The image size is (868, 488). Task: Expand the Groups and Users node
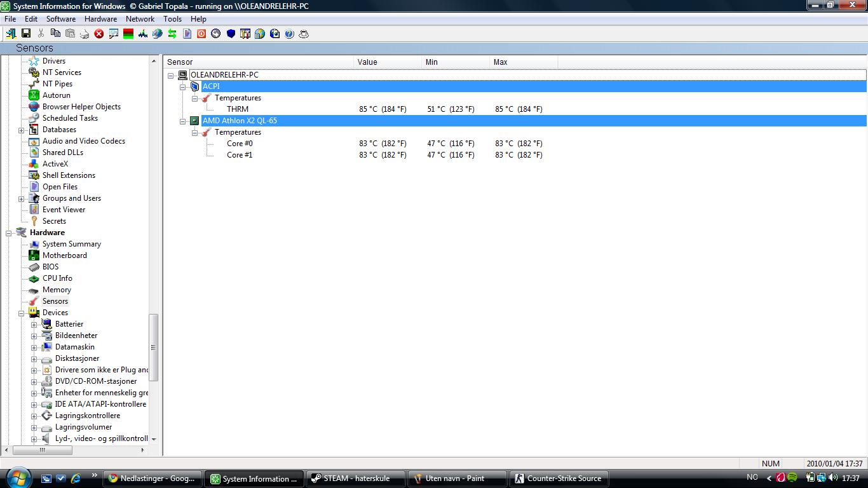pyautogui.click(x=22, y=198)
